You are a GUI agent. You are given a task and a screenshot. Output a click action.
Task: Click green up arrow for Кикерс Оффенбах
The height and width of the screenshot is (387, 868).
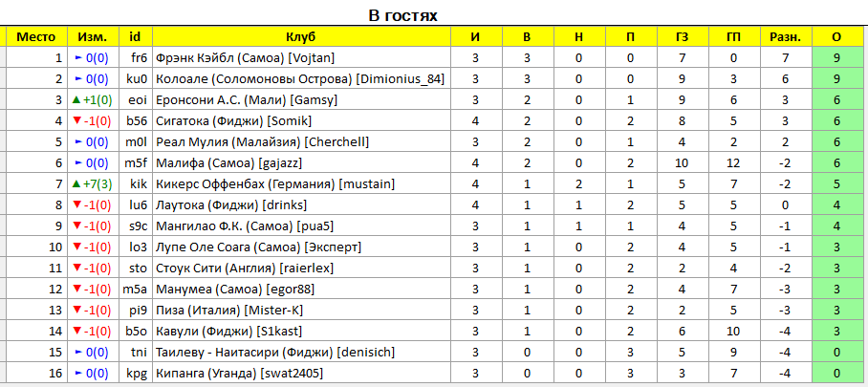pos(76,184)
